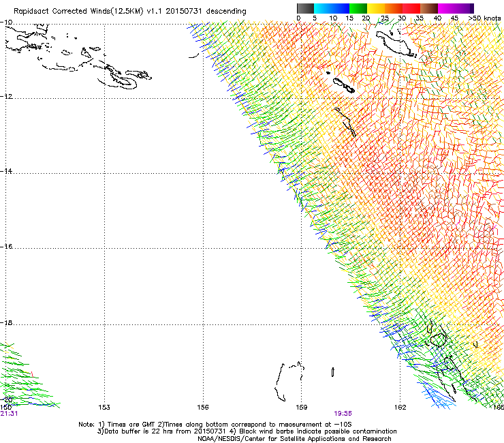
Task: Click the legend scale value '30'
Action: click(402, 18)
